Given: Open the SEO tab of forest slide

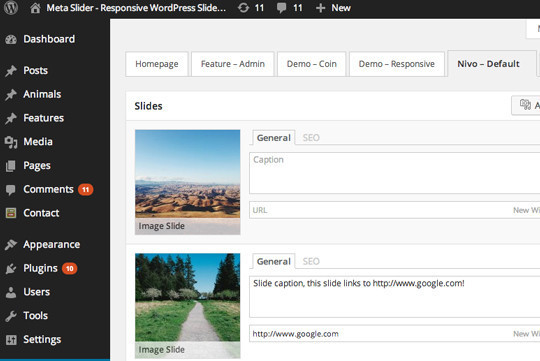Looking at the screenshot, I should click(x=311, y=261).
